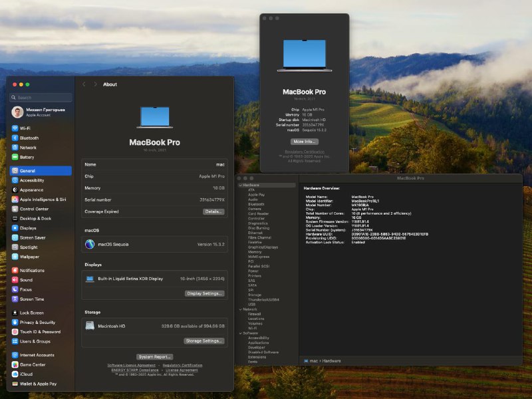This screenshot has height=399, width=532.
Task: Select the Bluetooth icon in sidebar
Action: click(x=15, y=138)
